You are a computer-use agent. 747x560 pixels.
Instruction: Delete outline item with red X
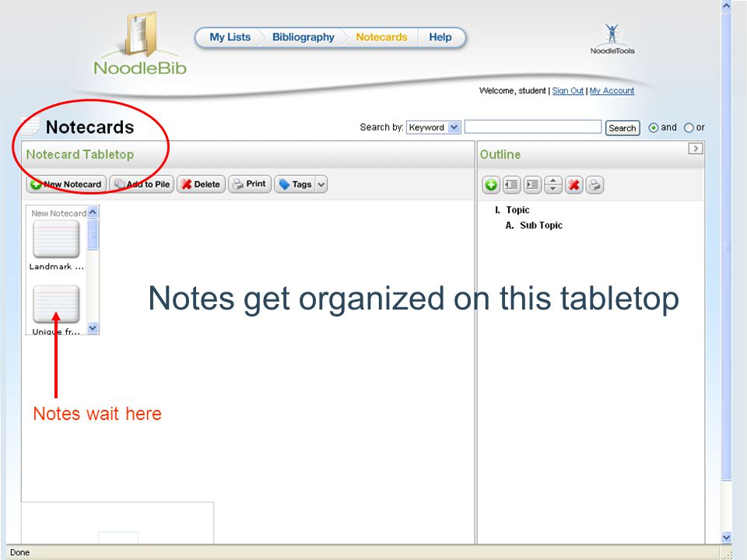(574, 185)
